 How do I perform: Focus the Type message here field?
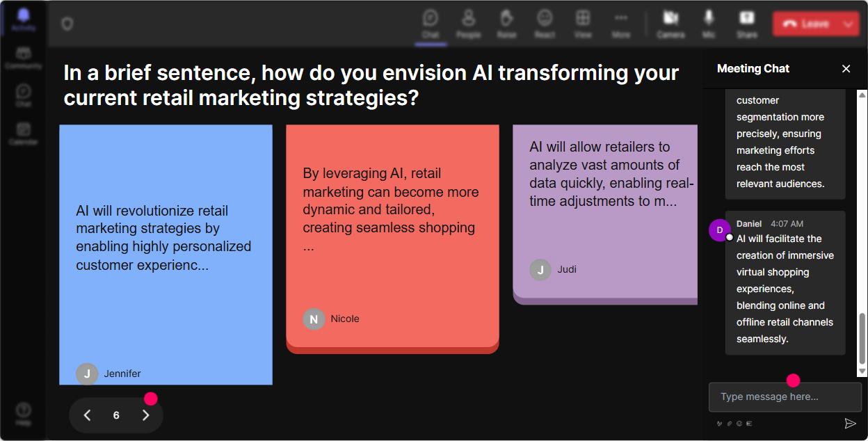(785, 397)
